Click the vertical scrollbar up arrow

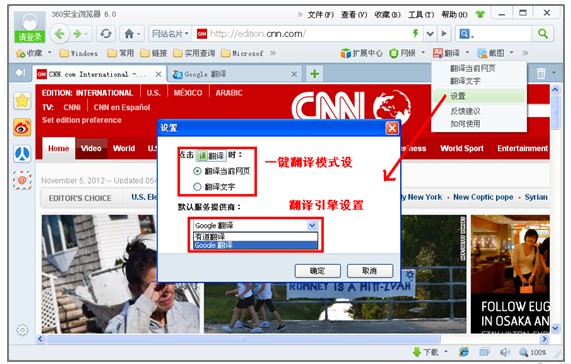pyautogui.click(x=555, y=89)
